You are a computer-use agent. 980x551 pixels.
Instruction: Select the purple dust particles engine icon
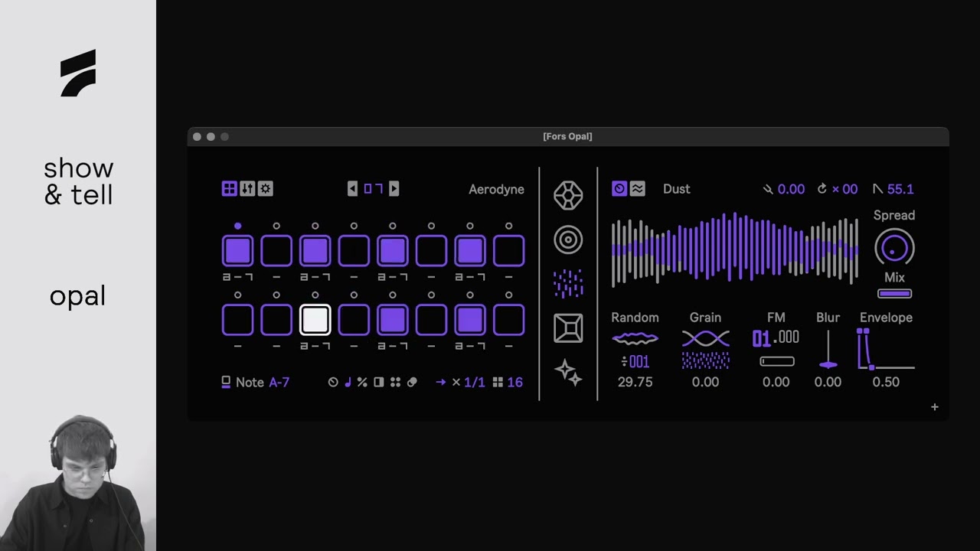click(568, 284)
